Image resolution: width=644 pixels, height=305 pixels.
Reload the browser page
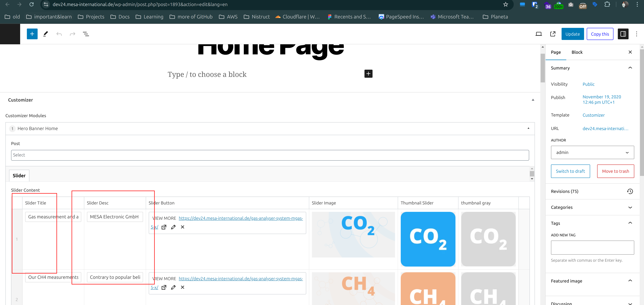pos(32,5)
